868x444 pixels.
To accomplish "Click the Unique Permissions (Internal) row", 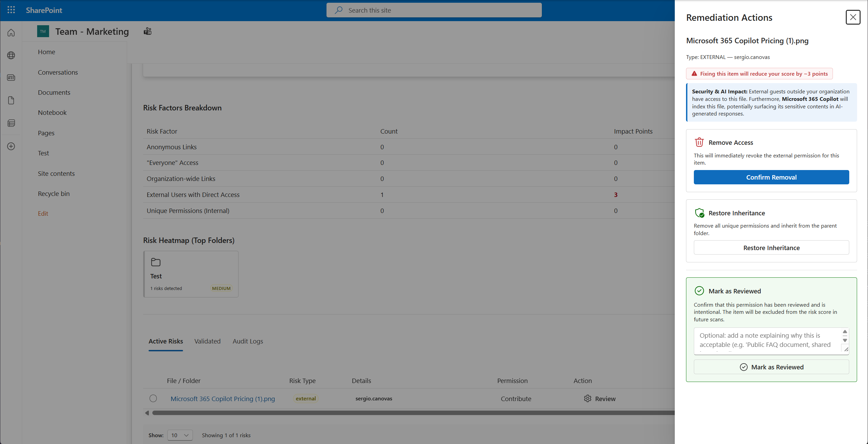I will [x=409, y=211].
